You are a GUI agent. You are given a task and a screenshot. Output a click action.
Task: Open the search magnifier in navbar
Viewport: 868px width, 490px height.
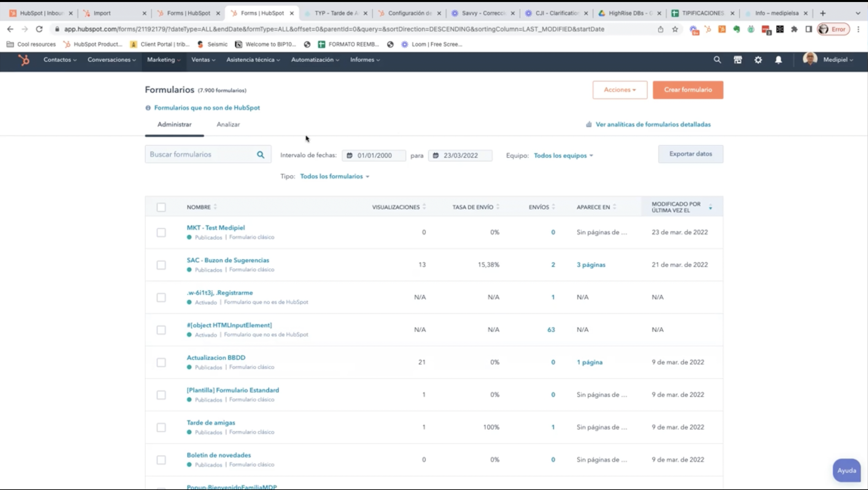717,60
